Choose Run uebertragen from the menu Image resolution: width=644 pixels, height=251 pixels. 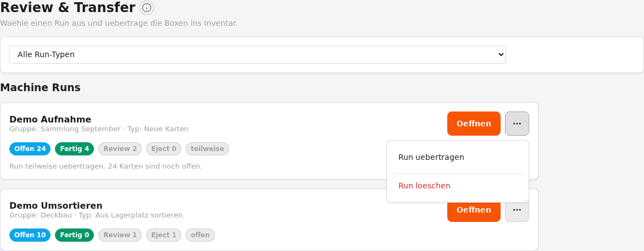point(458,157)
